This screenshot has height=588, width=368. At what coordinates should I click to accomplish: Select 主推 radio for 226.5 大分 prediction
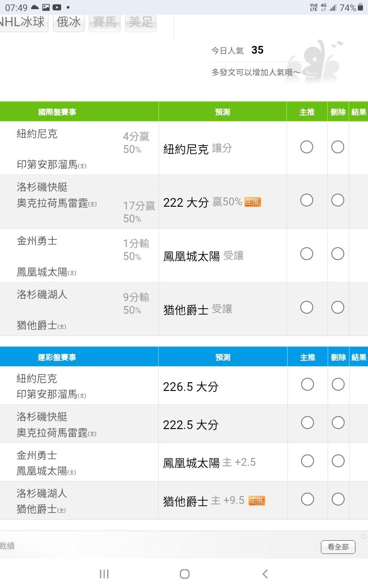coord(307,384)
